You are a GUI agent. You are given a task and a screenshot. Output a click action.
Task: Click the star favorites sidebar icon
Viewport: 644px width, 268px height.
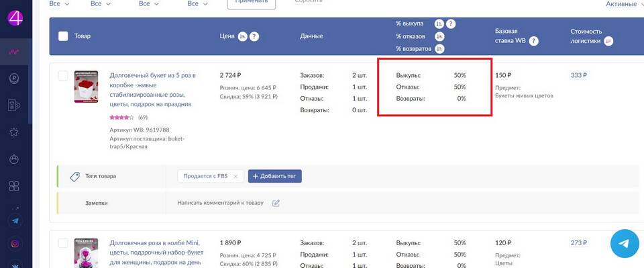pyautogui.click(x=14, y=132)
